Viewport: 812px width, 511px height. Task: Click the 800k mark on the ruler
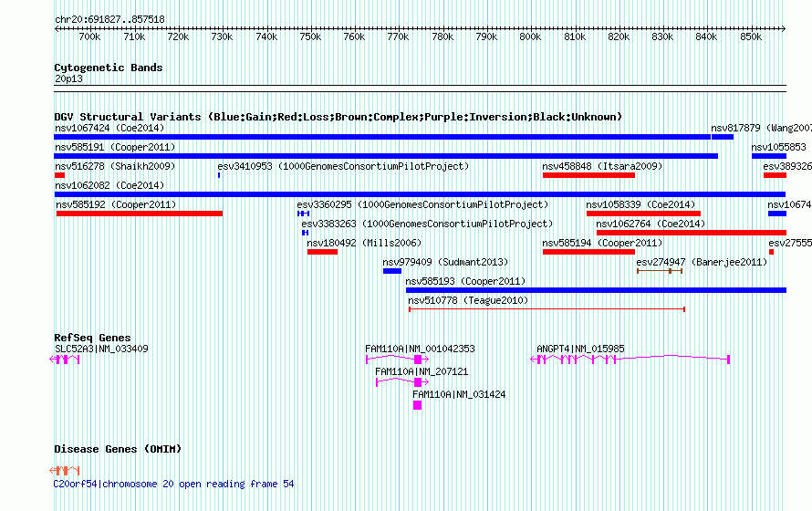coord(530,36)
